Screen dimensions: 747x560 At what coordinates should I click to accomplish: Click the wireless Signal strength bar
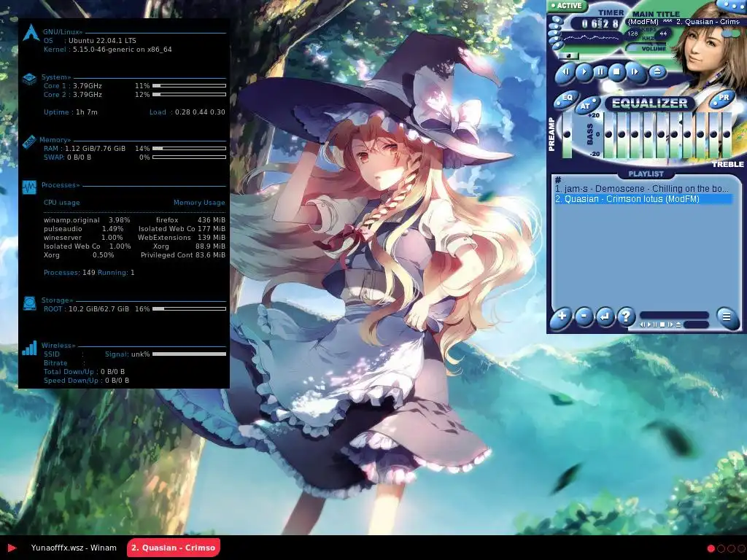[x=189, y=354]
